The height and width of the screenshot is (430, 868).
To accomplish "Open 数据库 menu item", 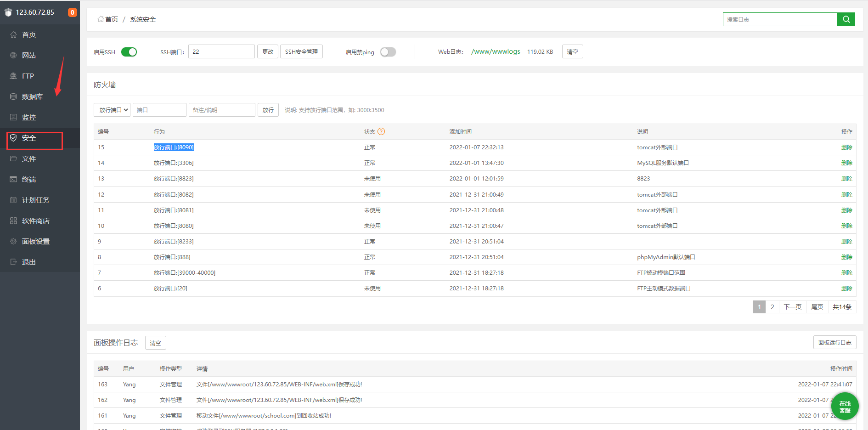I will pos(32,96).
